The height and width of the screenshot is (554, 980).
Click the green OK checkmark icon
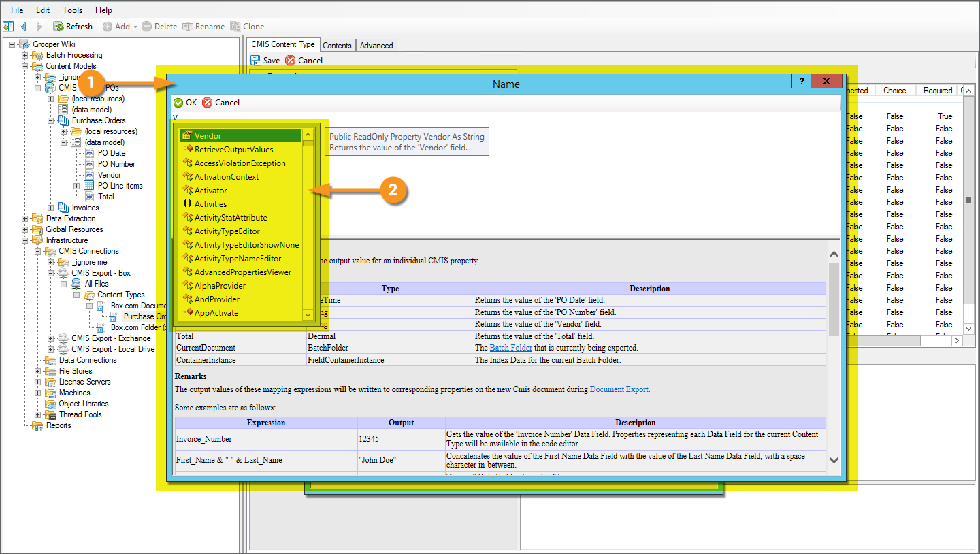click(178, 103)
